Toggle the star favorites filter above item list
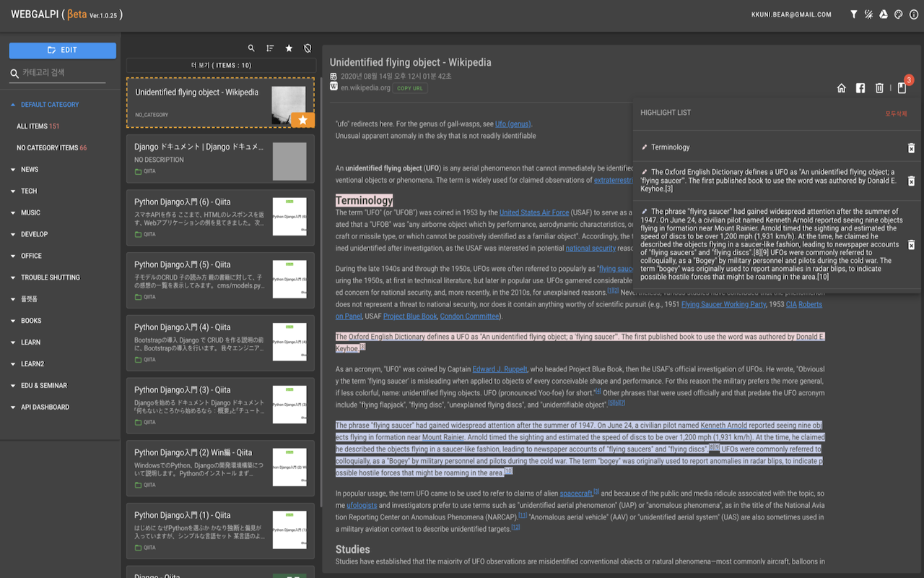 pyautogui.click(x=289, y=48)
